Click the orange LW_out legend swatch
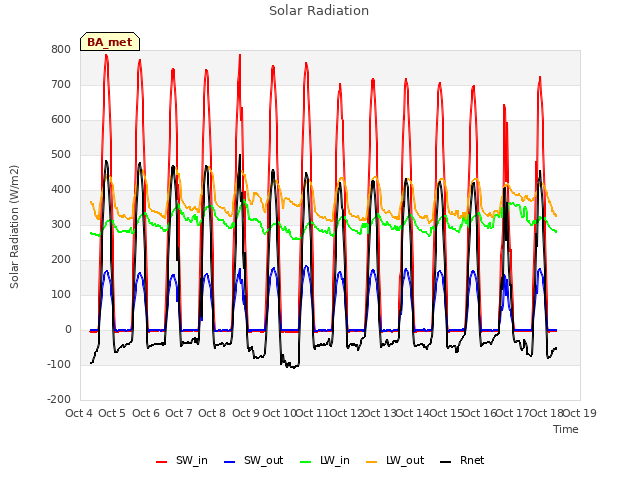The width and height of the screenshot is (640, 480). (372, 462)
